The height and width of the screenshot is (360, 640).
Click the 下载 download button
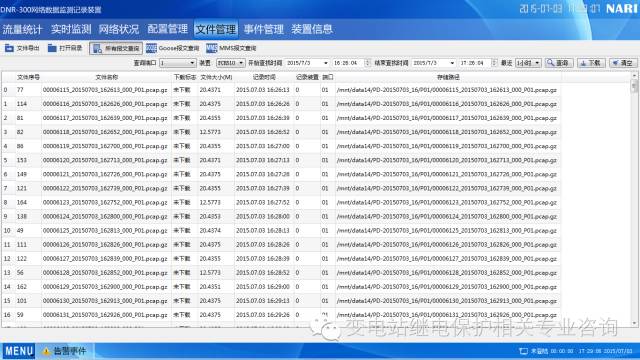tap(591, 63)
